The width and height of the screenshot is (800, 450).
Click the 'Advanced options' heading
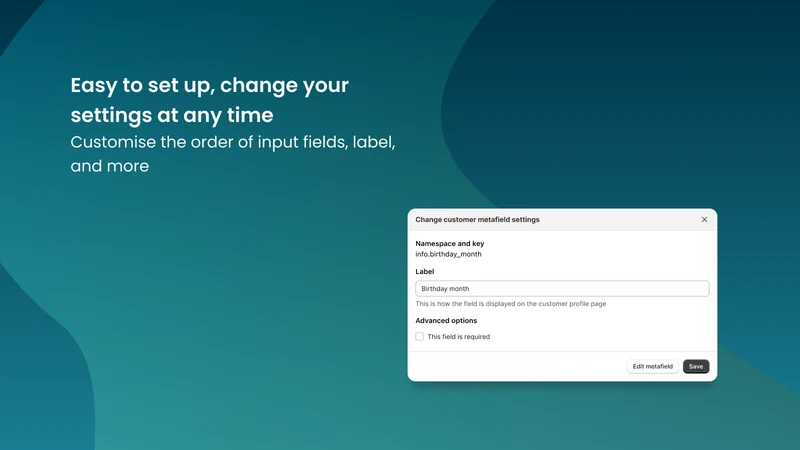[446, 320]
